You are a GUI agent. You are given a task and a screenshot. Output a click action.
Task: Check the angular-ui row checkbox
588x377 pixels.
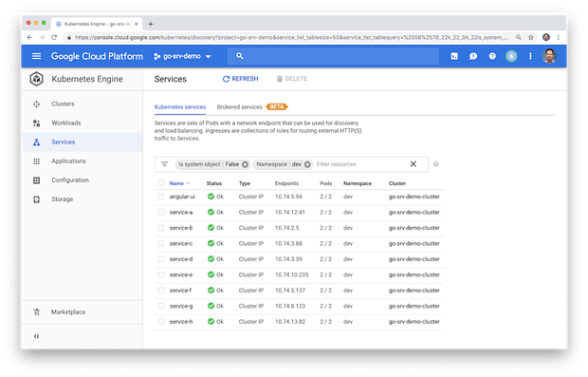161,197
